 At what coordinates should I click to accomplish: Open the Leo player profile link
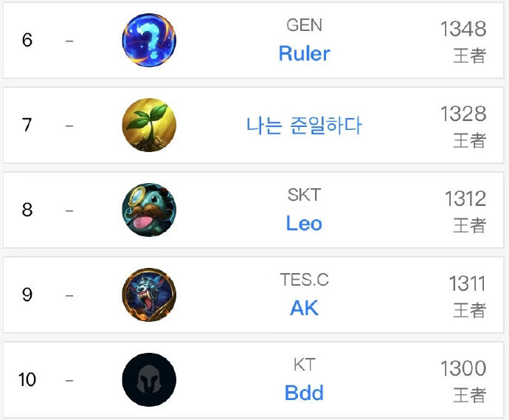304,224
